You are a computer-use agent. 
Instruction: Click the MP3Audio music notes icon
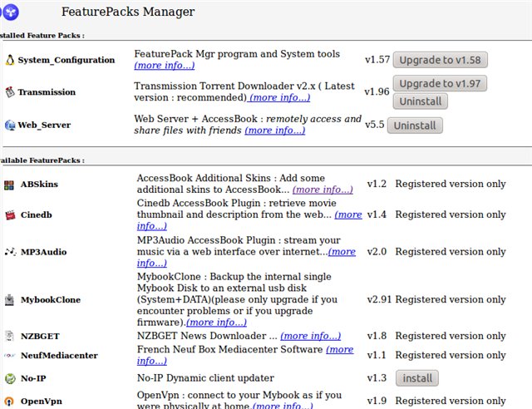11,252
